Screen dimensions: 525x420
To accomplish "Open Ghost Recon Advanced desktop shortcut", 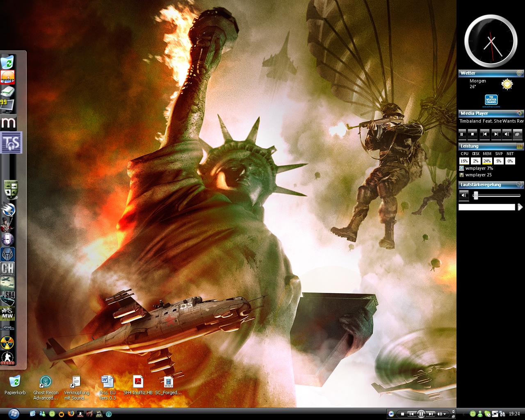I will pos(46,388).
